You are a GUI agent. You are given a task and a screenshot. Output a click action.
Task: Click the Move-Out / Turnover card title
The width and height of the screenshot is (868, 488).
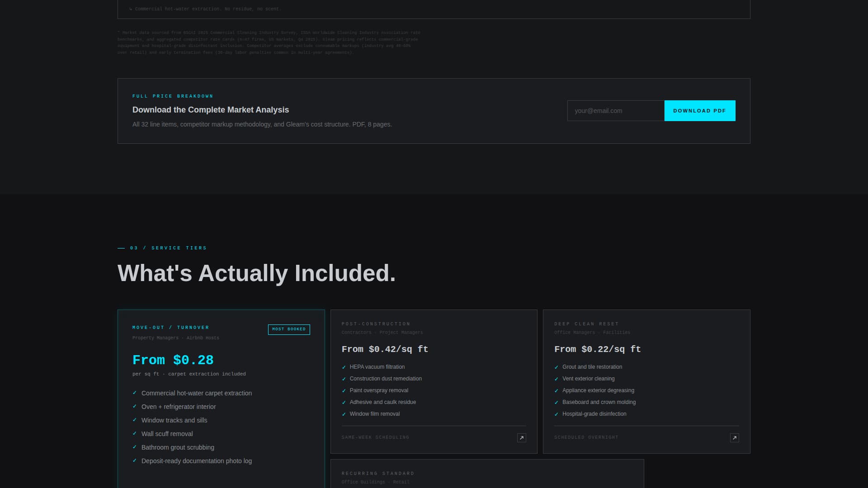coord(171,328)
